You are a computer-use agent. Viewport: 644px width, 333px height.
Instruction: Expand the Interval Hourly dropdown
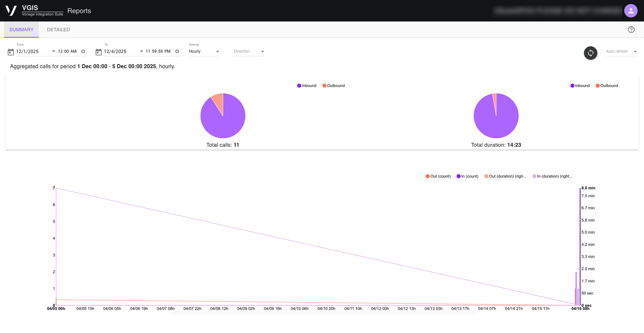tap(204, 51)
